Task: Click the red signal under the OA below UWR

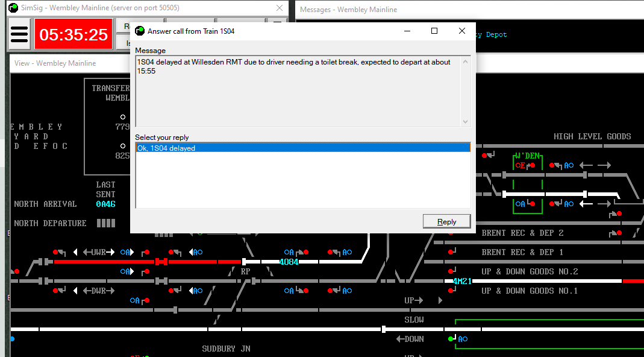Action: coord(145,272)
